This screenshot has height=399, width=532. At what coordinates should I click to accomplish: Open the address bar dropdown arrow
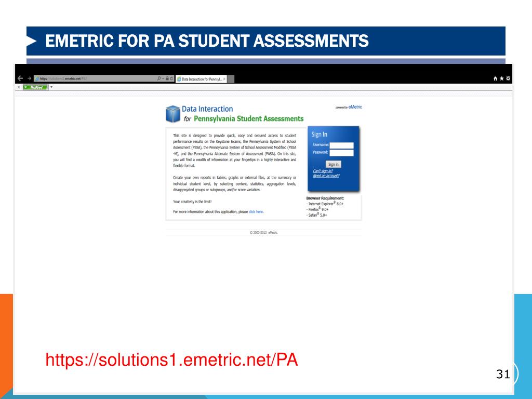[x=163, y=78]
